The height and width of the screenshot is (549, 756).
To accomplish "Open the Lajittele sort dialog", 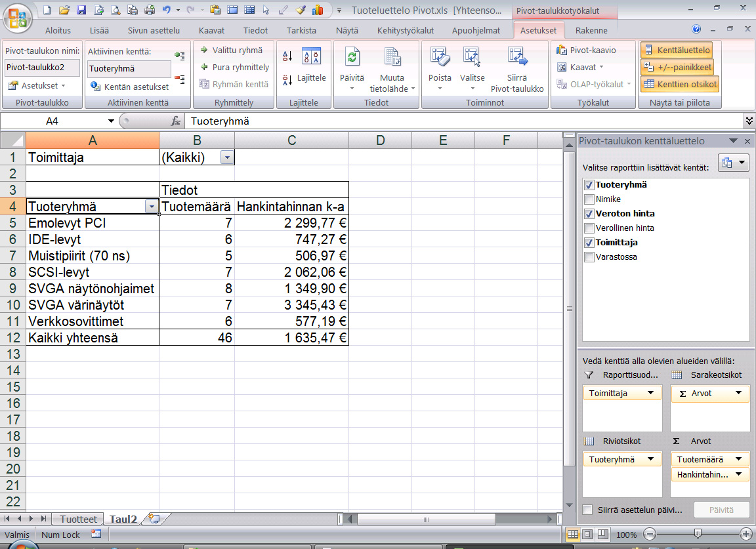I will tap(312, 66).
